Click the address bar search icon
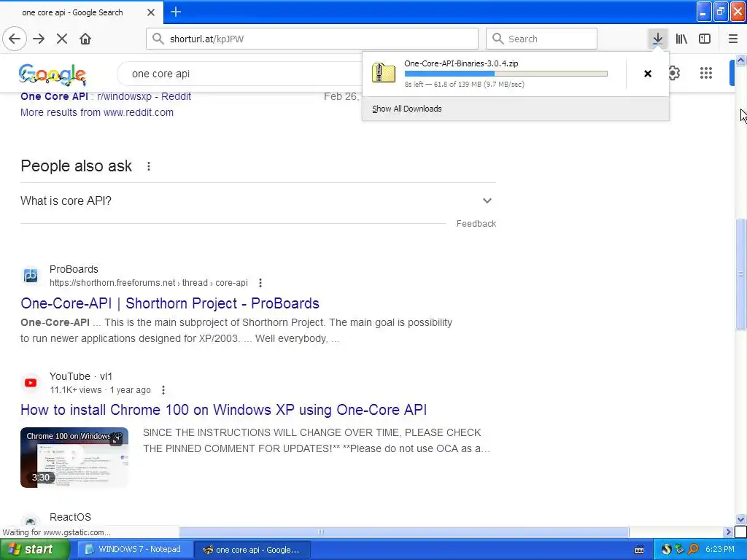This screenshot has width=747, height=560. 158,39
